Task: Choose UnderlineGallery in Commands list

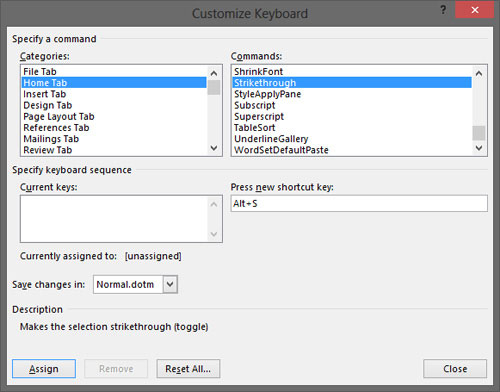Action: 271,139
